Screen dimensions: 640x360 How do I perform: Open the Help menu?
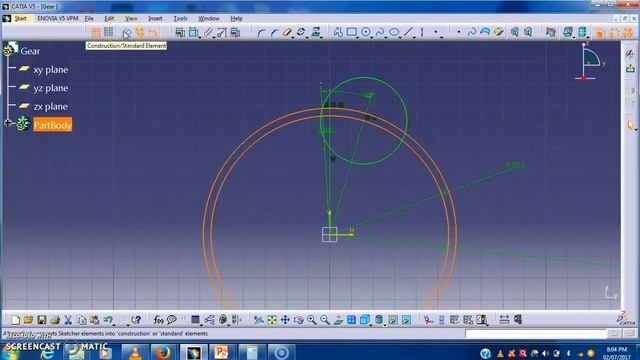[x=236, y=18]
